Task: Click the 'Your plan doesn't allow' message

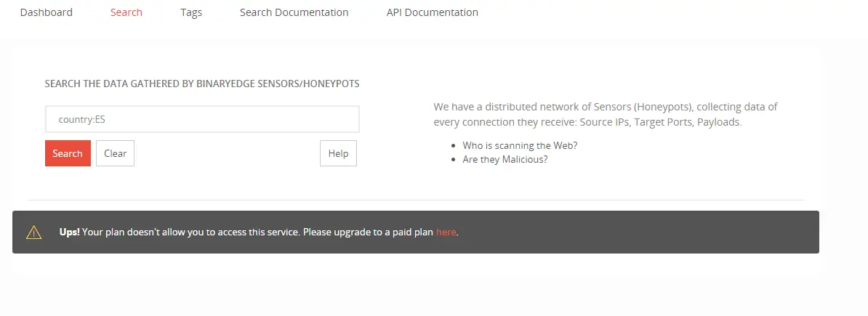Action: tap(258, 232)
